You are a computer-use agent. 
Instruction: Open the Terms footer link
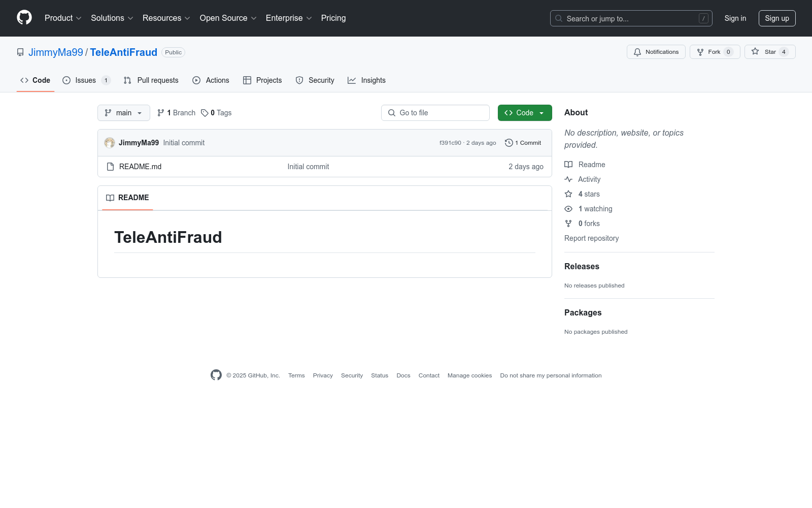coord(296,375)
